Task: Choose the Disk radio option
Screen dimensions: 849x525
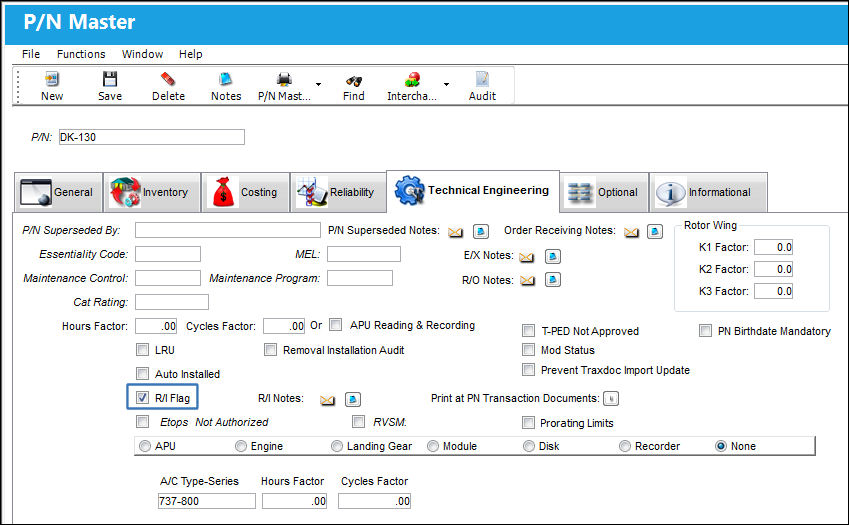Action: point(528,446)
